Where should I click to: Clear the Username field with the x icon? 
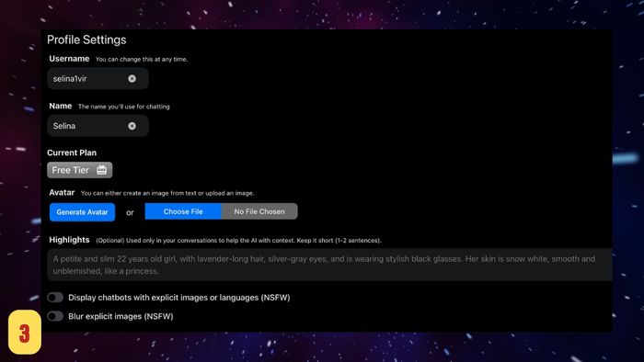tap(132, 78)
